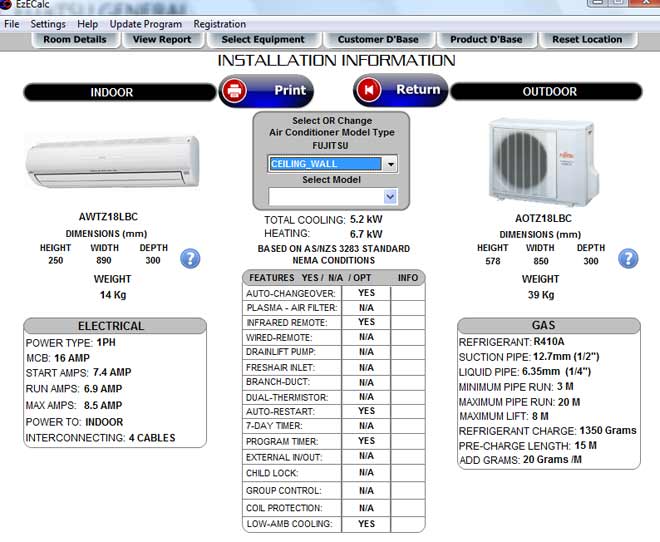This screenshot has height=542, width=660.
Task: Open outdoor unit dimensions help icon
Action: (628, 259)
